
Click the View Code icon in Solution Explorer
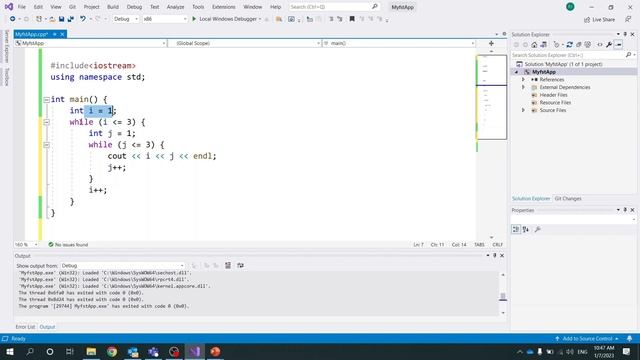(x=600, y=44)
